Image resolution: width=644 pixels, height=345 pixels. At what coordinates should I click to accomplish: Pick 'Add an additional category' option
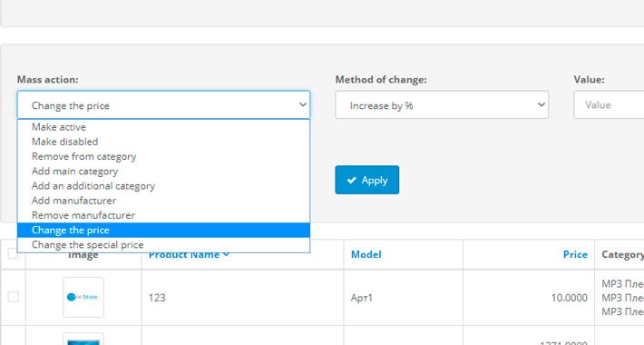click(x=163, y=186)
